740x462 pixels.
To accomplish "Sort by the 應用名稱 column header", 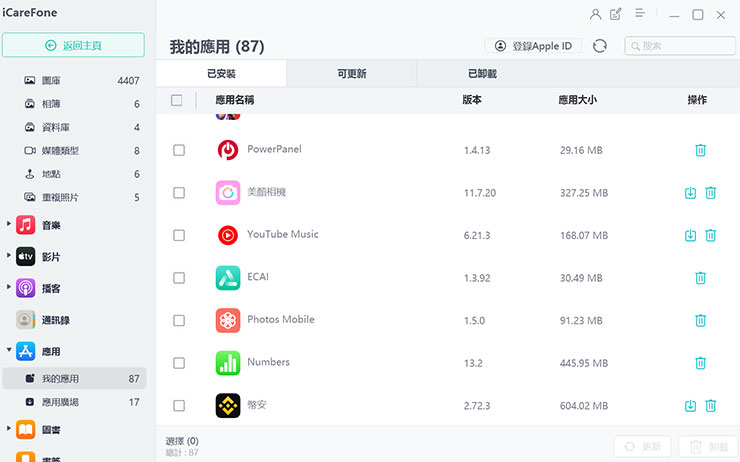I will pos(235,100).
